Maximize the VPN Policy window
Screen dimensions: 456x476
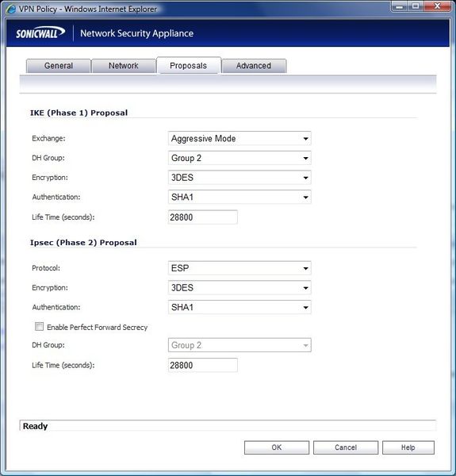416,6
